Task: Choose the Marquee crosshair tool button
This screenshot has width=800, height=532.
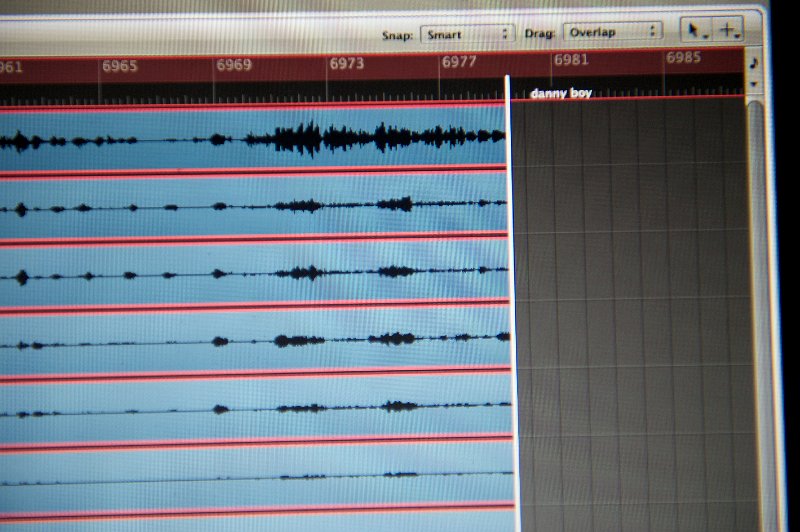Action: [x=728, y=30]
